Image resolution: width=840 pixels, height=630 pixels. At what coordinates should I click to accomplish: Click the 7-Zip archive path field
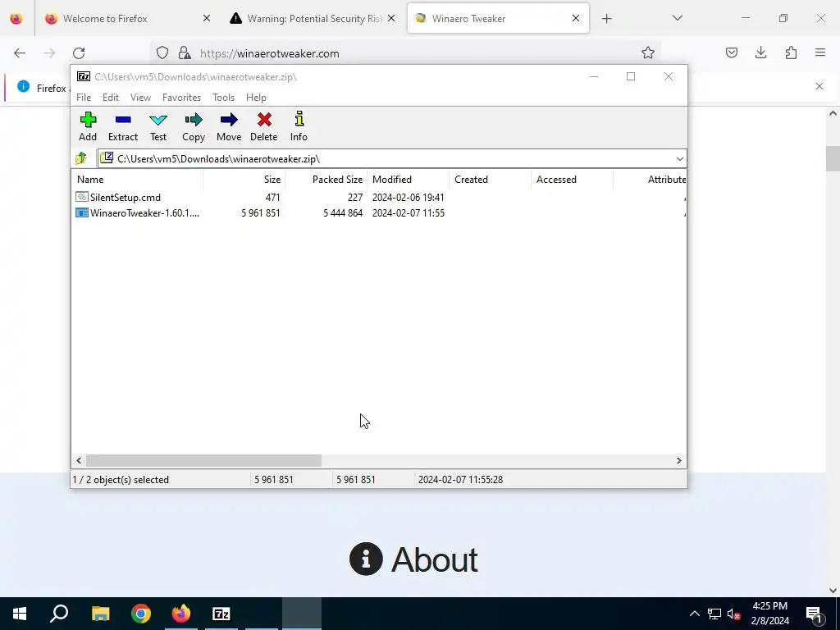[391, 158]
